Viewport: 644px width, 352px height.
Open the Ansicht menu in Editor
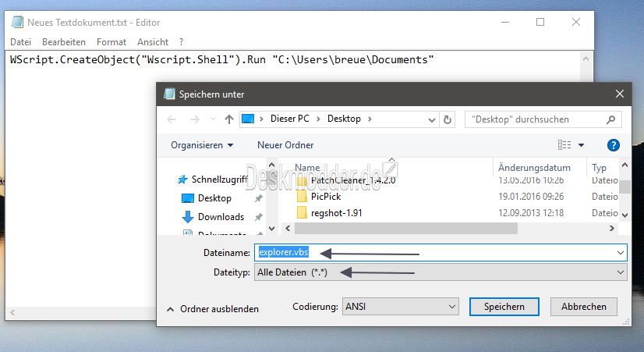pyautogui.click(x=153, y=42)
